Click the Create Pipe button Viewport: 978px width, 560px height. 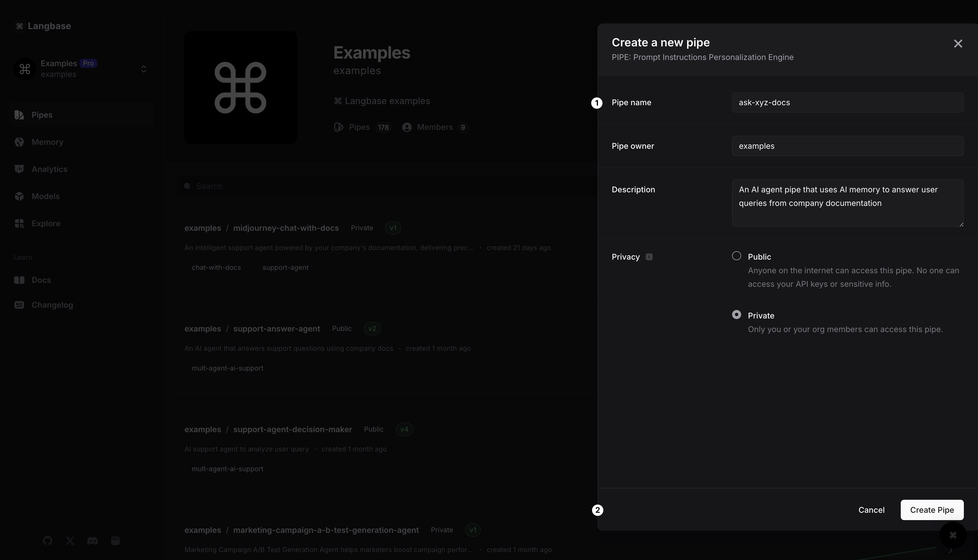[x=931, y=510]
